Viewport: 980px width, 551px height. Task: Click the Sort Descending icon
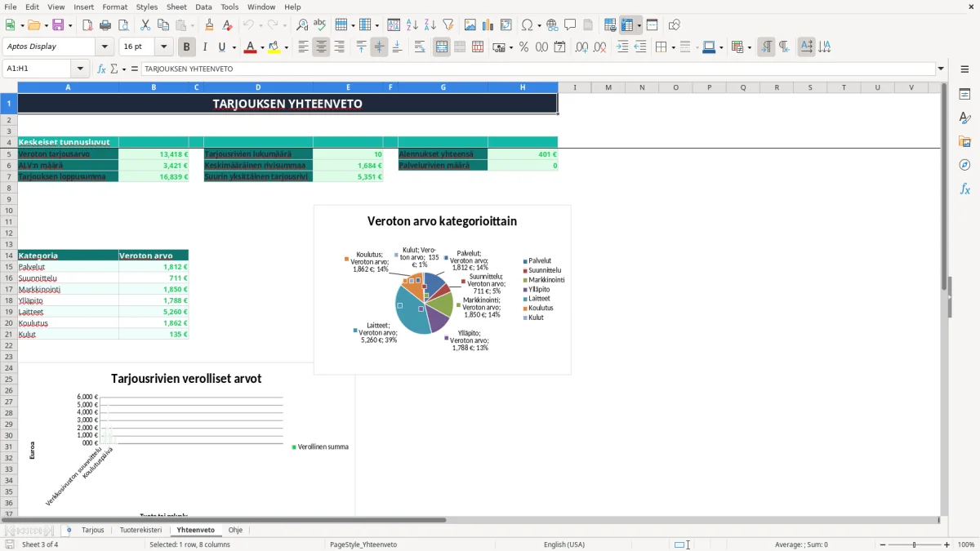tap(430, 25)
